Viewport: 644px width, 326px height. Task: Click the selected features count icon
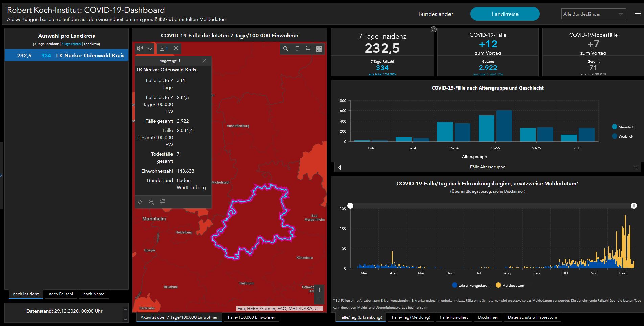click(x=164, y=49)
